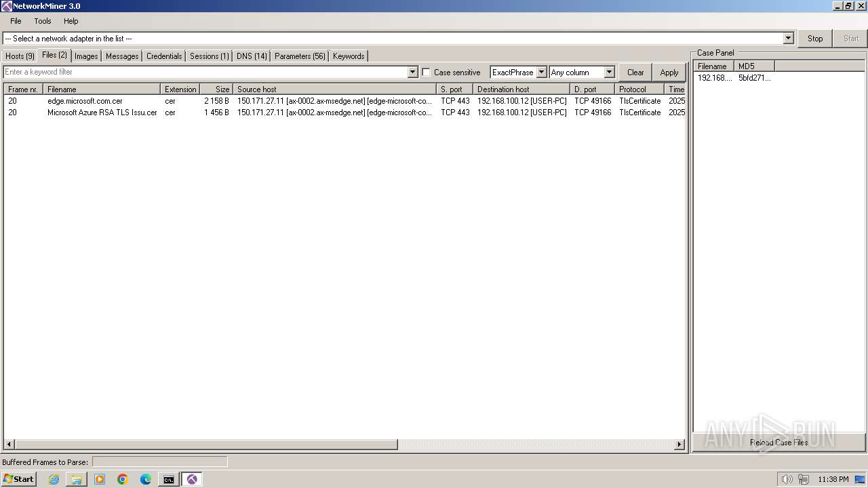Screen dimensions: 868x488
Task: Switch to the Images tab
Action: click(86, 56)
